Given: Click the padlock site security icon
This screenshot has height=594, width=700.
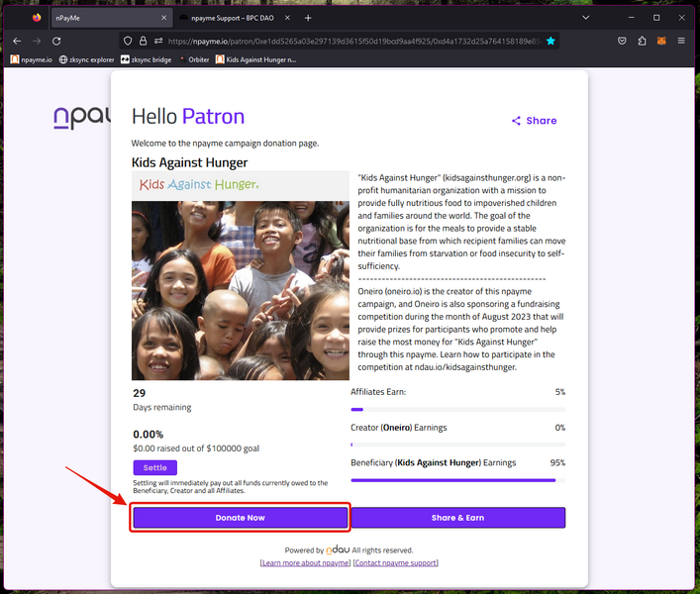Looking at the screenshot, I should point(143,41).
